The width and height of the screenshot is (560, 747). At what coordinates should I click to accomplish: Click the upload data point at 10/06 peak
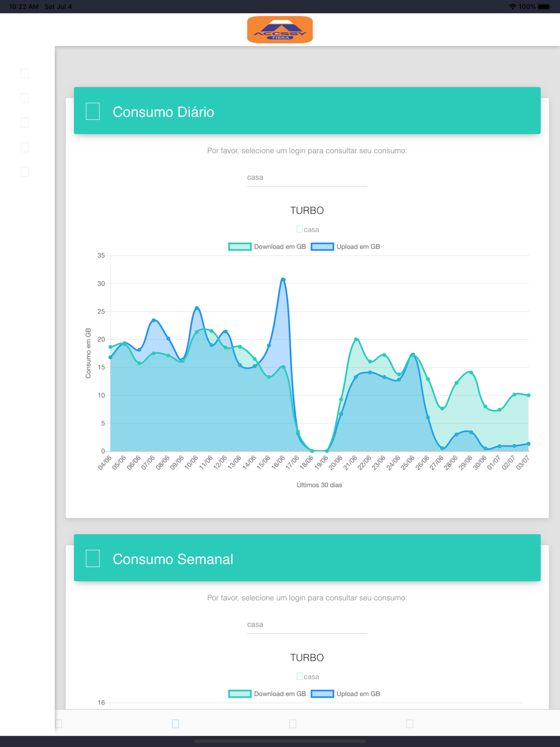point(197,308)
